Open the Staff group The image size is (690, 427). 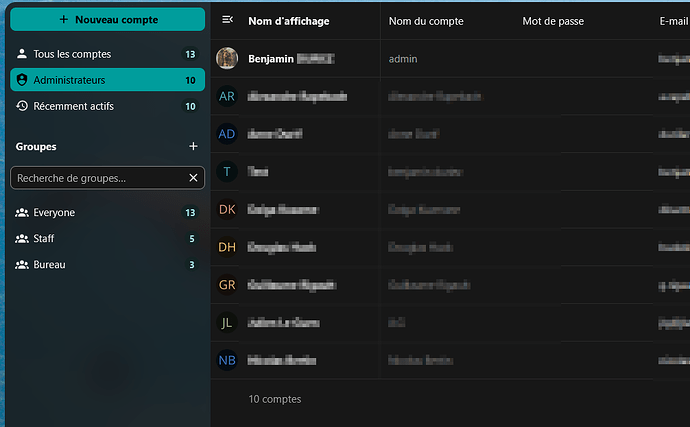[x=107, y=239]
